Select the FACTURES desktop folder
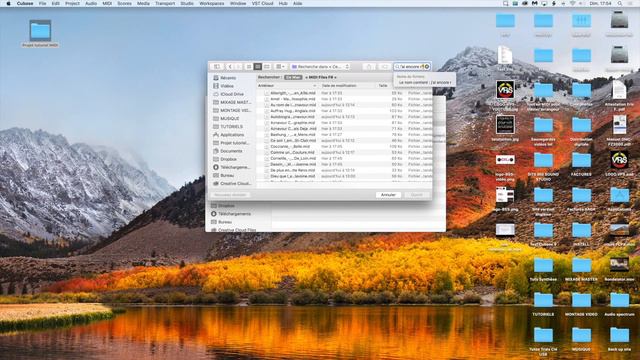 (581, 164)
